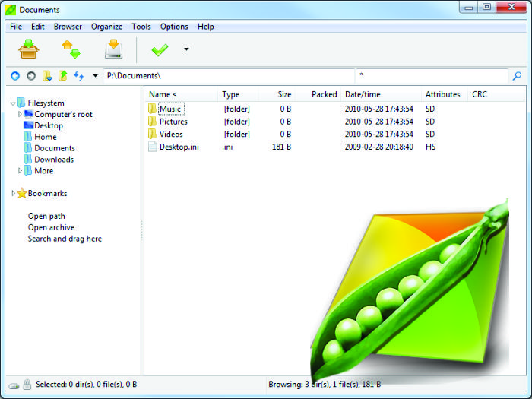The image size is (532, 399).
Task: Click the Open archive link
Action: (51, 227)
